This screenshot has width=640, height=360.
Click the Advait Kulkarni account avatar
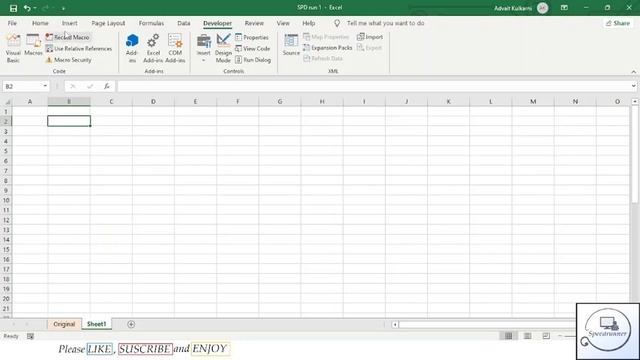tap(542, 8)
